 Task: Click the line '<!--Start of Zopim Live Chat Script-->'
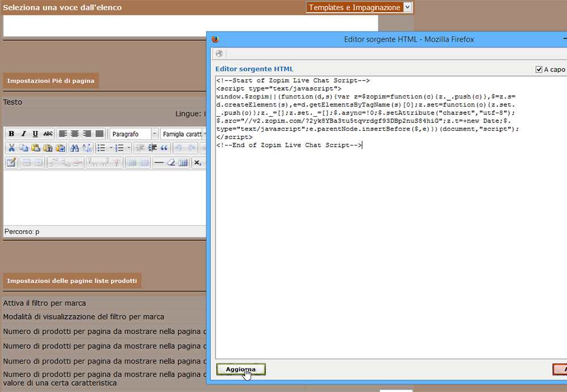point(293,80)
